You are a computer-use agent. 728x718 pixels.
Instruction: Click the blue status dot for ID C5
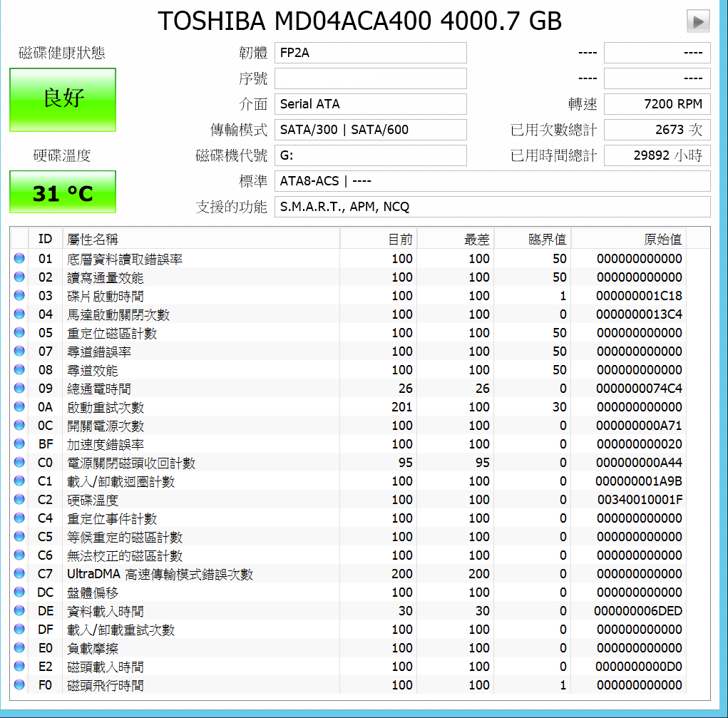tap(19, 536)
